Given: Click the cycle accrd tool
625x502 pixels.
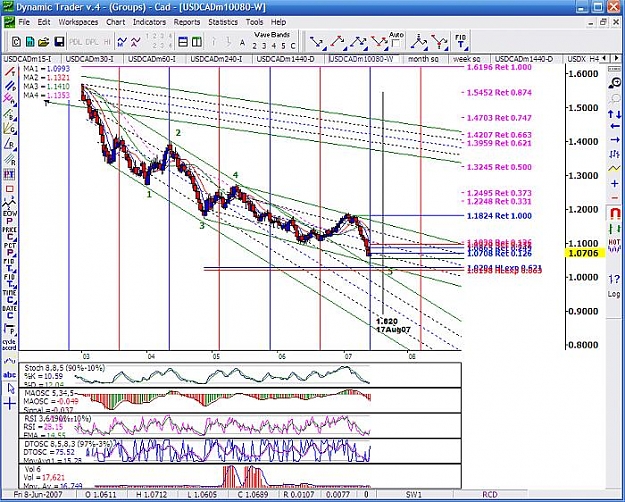Looking at the screenshot, I should [10, 345].
